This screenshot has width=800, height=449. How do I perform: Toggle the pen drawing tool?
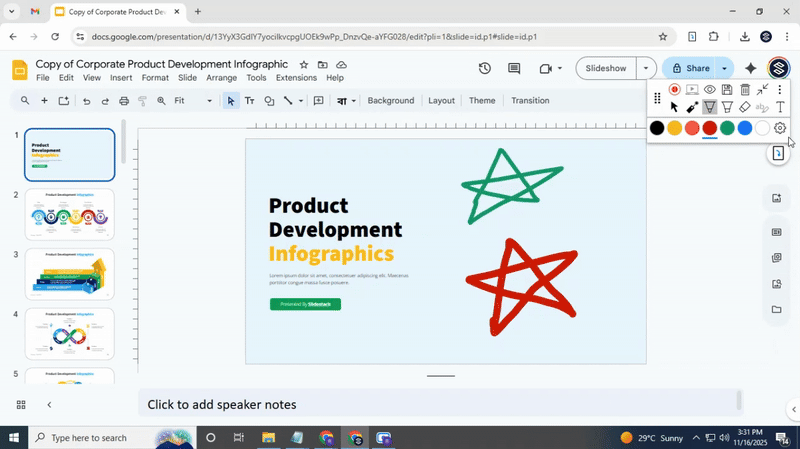tap(710, 107)
